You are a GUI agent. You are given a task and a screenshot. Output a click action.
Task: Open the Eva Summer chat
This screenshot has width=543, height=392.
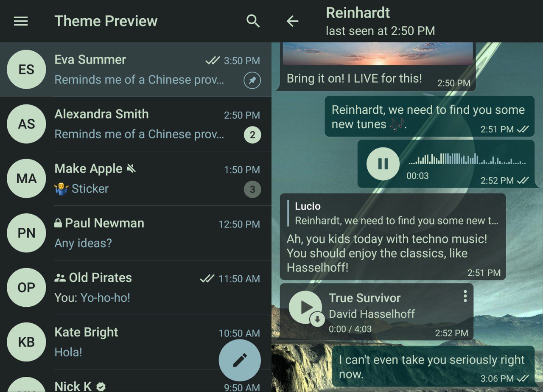pyautogui.click(x=136, y=70)
